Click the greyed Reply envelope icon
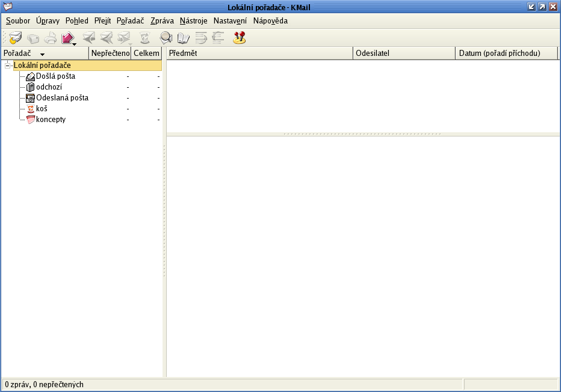This screenshot has height=392, width=561. point(88,37)
